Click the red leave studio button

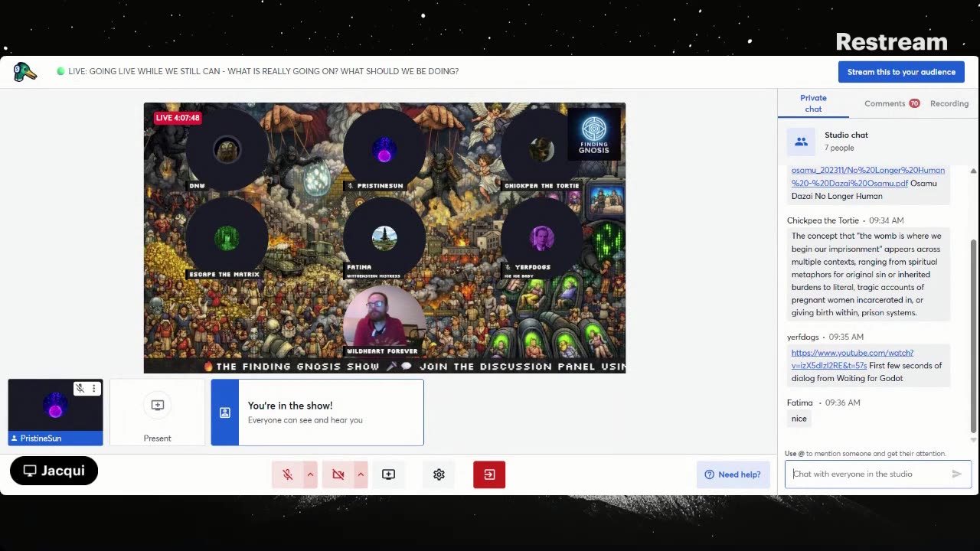click(489, 474)
